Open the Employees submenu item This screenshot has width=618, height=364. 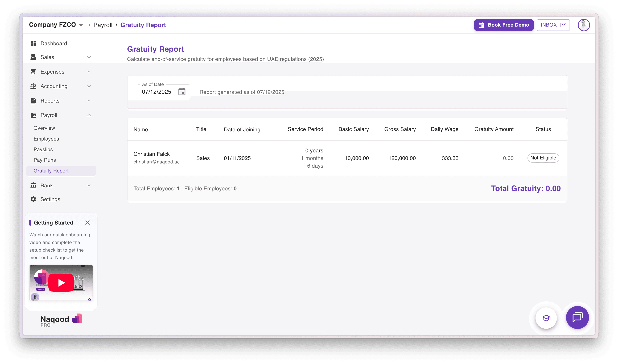46,139
